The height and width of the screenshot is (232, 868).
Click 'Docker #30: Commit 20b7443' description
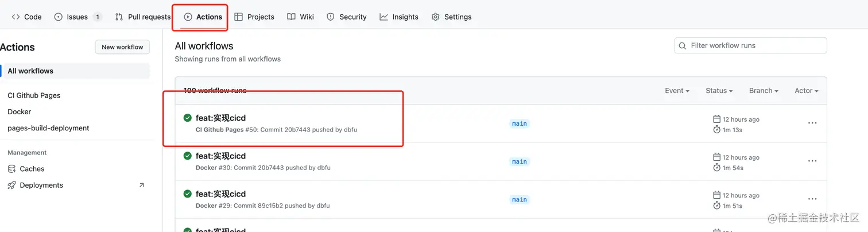pyautogui.click(x=263, y=168)
